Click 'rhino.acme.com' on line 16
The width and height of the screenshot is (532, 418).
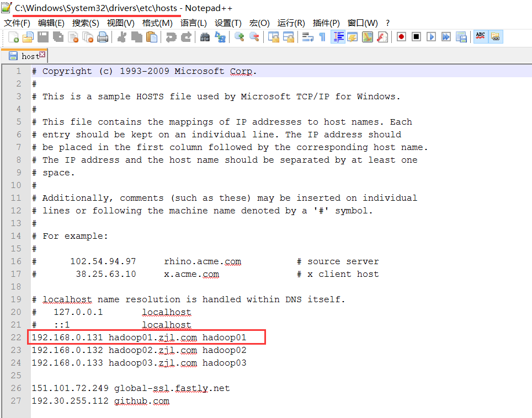click(203, 261)
